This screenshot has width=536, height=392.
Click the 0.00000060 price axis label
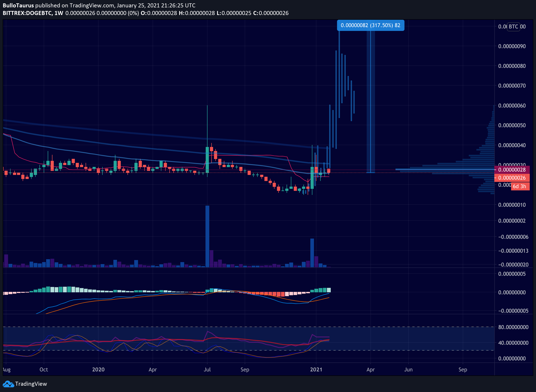pos(512,105)
